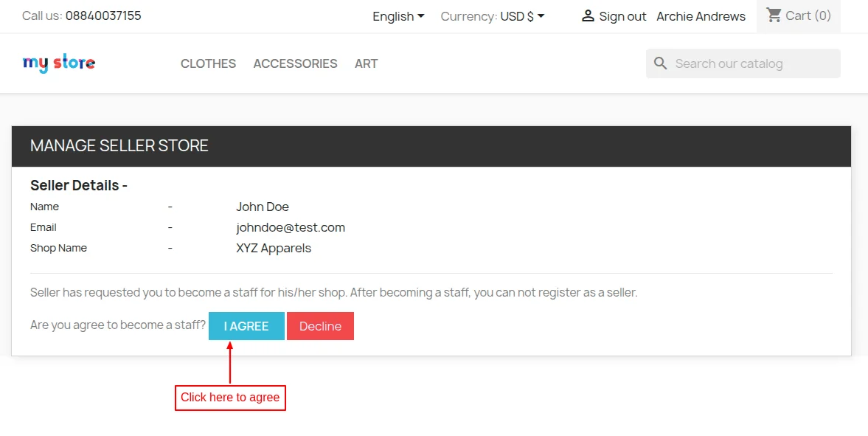Click the My Store logo
This screenshot has width=868, height=436.
tap(58, 63)
